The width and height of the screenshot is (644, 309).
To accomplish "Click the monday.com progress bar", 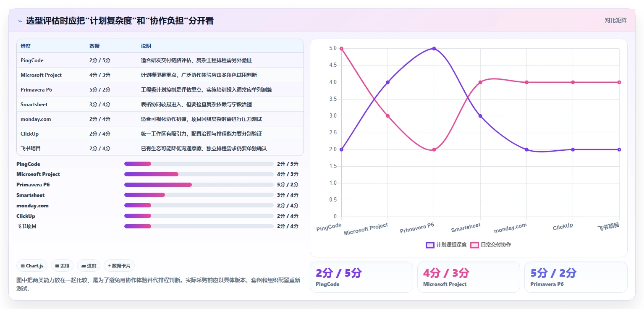I will [x=199, y=205].
